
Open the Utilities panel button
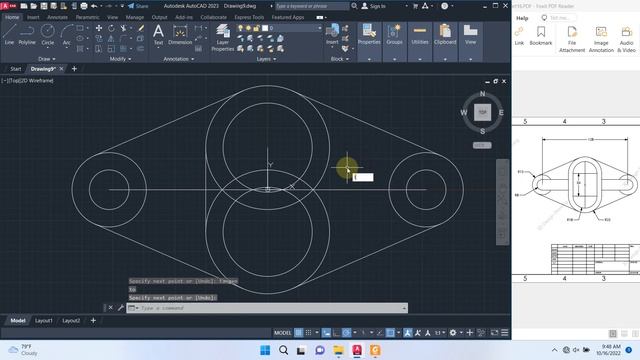420,34
